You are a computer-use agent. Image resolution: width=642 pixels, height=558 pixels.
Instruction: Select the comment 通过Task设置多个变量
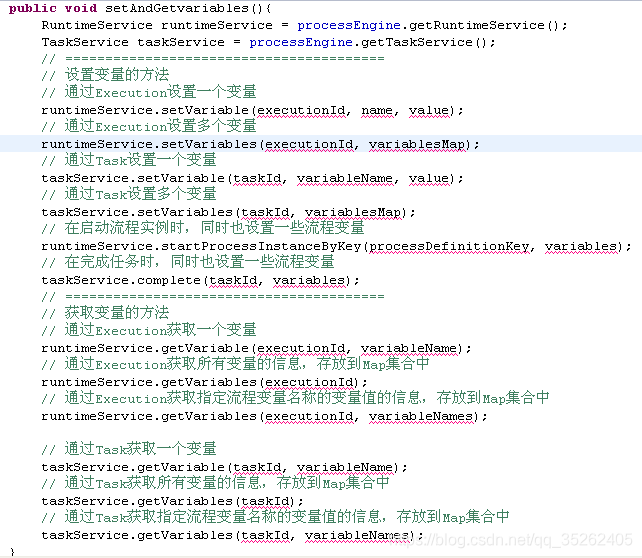pos(140,194)
